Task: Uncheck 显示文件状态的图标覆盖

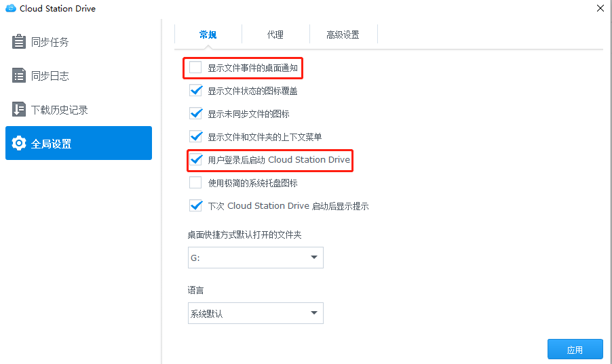Action: [x=195, y=91]
